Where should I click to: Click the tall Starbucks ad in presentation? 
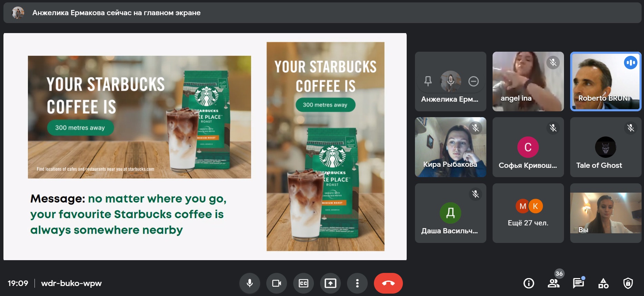click(x=325, y=146)
